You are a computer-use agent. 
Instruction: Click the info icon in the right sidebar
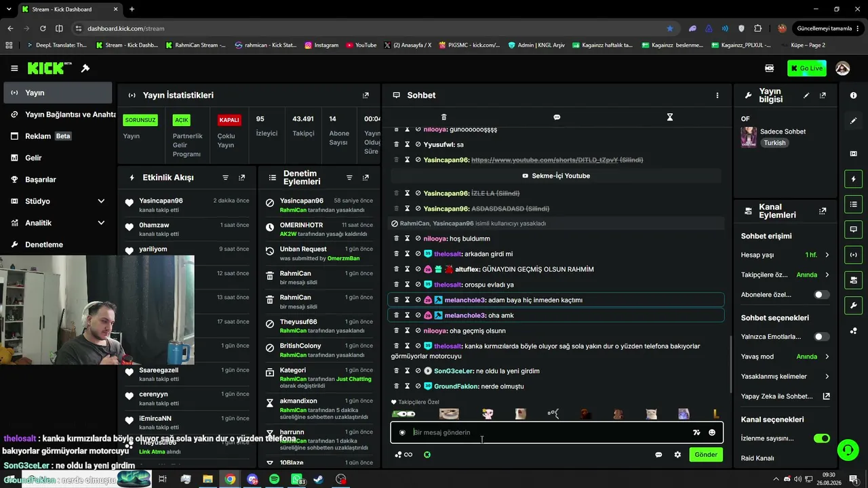(853, 96)
